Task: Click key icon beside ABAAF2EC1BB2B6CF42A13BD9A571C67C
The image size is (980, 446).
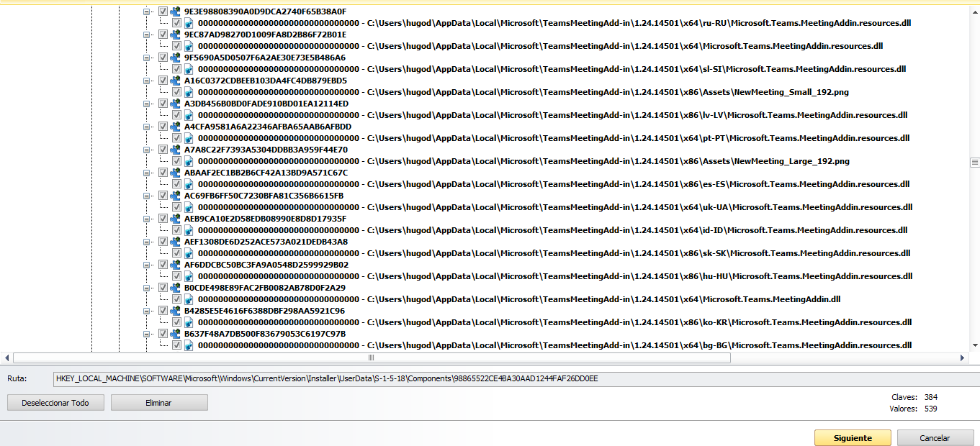Action: tap(175, 173)
